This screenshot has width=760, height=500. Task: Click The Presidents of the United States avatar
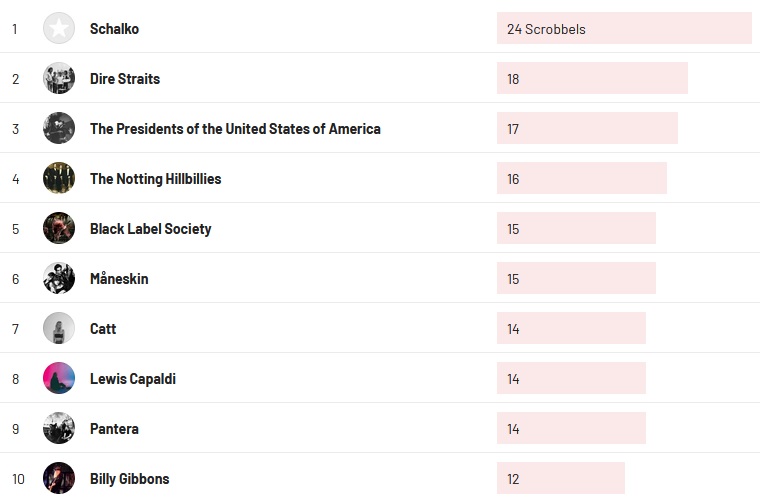(59, 128)
